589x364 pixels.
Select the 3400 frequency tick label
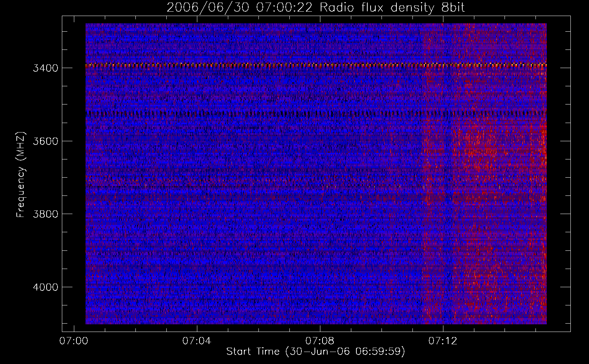click(x=46, y=68)
